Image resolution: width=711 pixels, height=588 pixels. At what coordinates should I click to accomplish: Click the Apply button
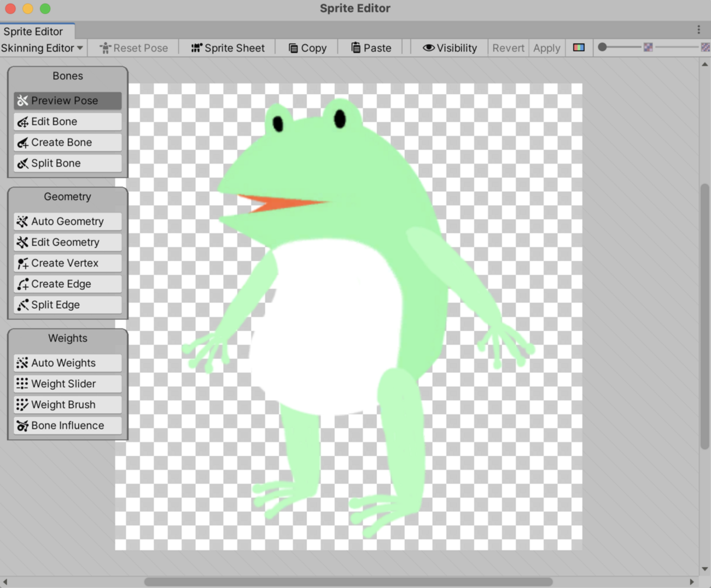point(546,48)
